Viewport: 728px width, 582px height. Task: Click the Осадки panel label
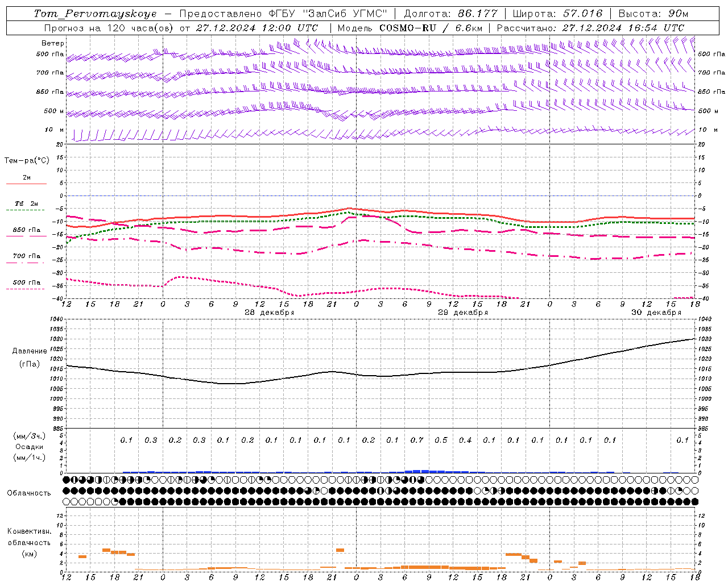pos(29,447)
